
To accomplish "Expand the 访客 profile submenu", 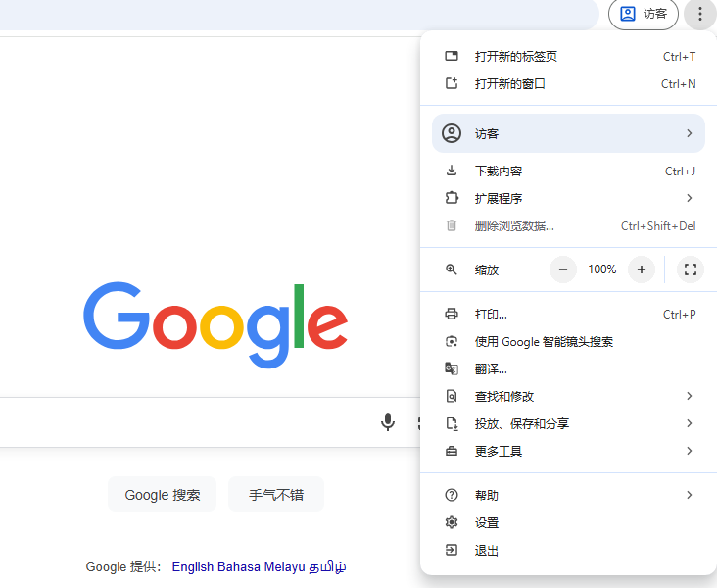I will [568, 133].
